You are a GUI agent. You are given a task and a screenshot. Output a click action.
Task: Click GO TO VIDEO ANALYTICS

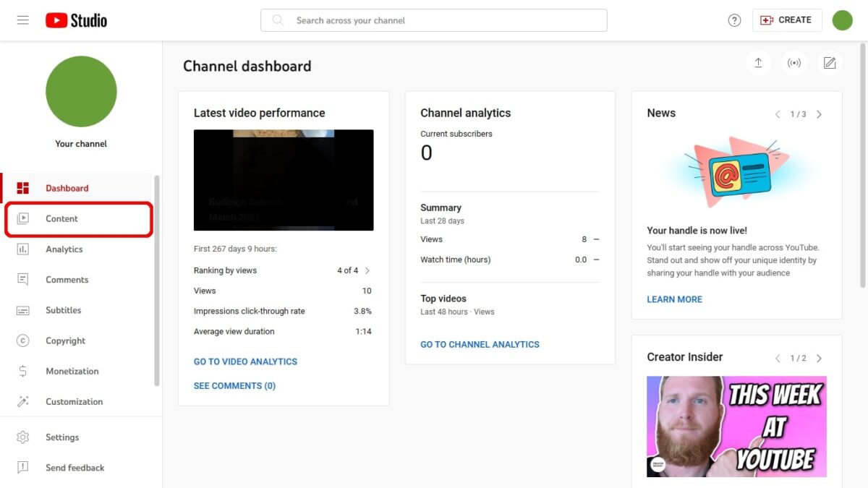tap(245, 361)
